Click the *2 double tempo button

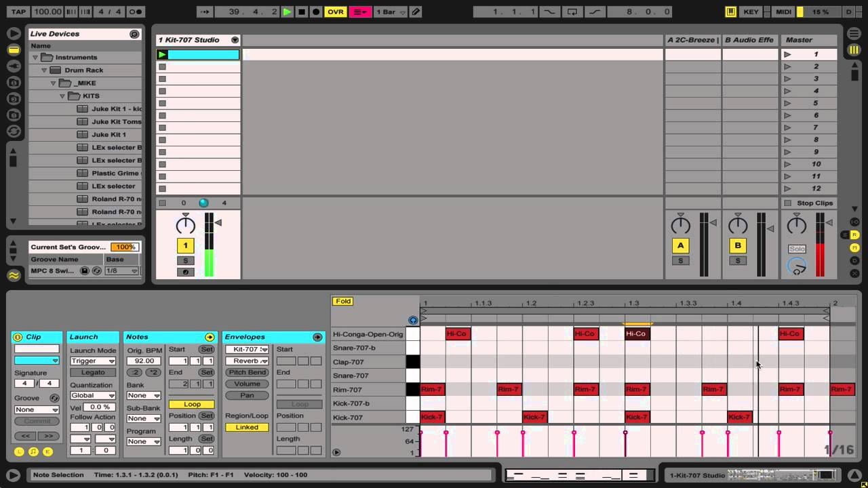point(153,373)
